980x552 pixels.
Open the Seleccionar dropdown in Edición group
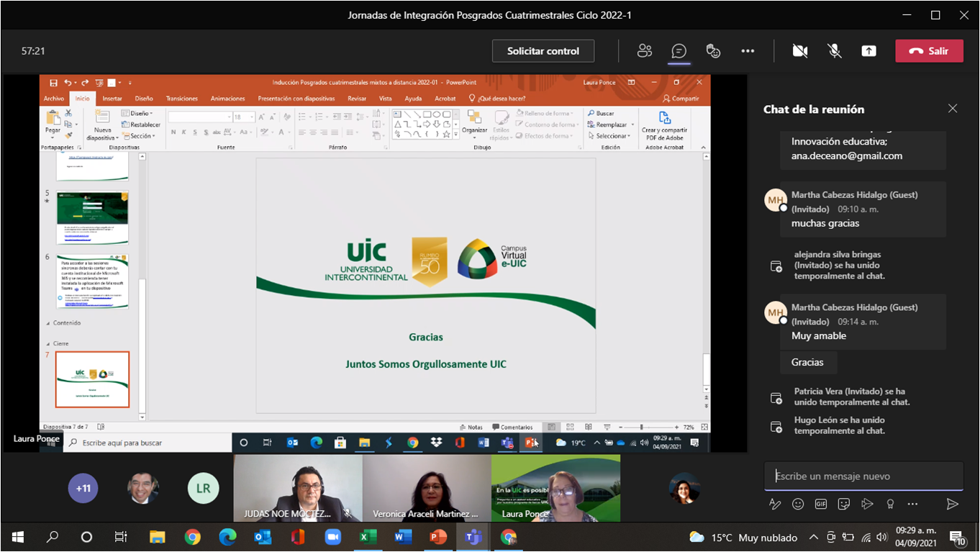(x=611, y=136)
